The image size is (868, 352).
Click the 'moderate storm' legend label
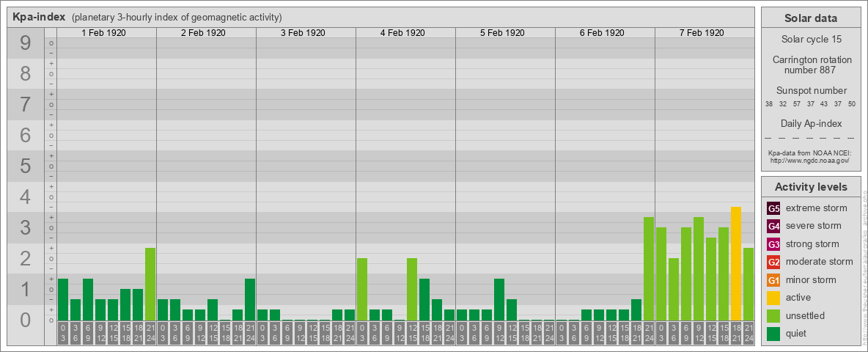[820, 261]
